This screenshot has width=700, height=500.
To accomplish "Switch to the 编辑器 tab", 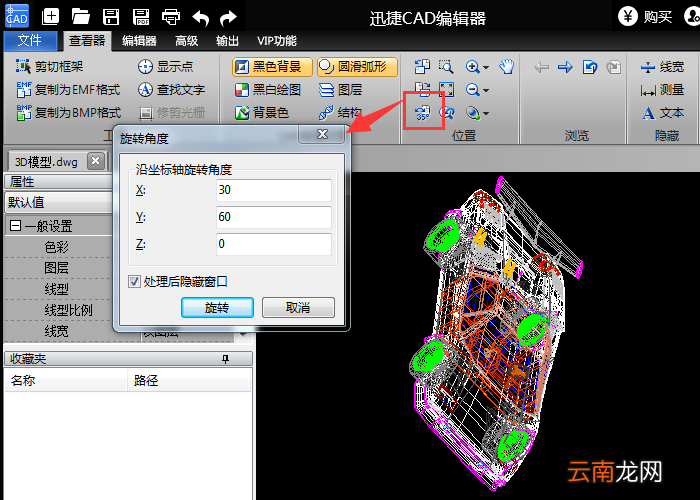I will (x=139, y=41).
